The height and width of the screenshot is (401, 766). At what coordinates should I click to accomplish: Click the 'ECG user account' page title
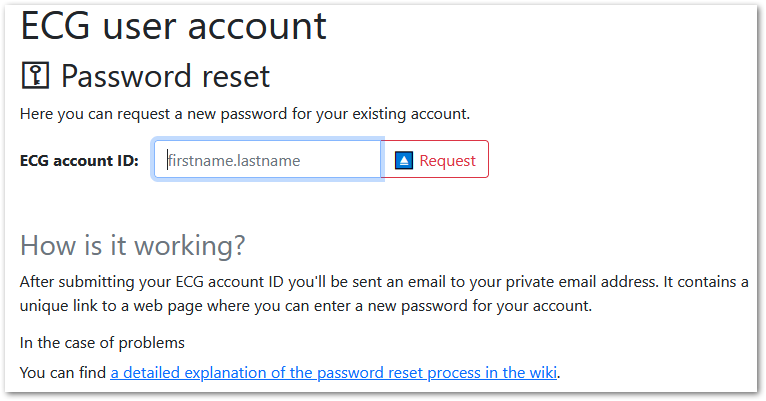(173, 25)
